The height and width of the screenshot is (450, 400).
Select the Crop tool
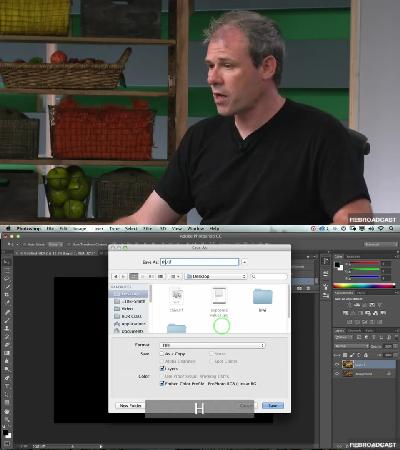pyautogui.click(x=7, y=295)
